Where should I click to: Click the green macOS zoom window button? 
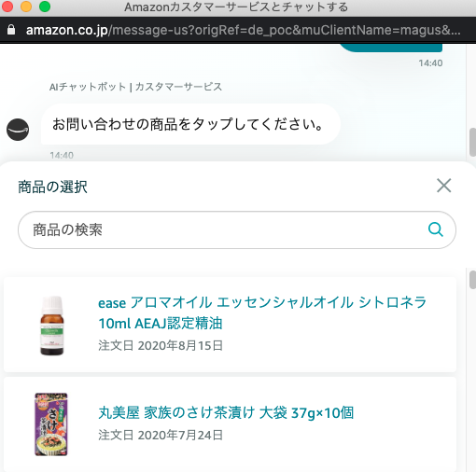pyautogui.click(x=45, y=7)
